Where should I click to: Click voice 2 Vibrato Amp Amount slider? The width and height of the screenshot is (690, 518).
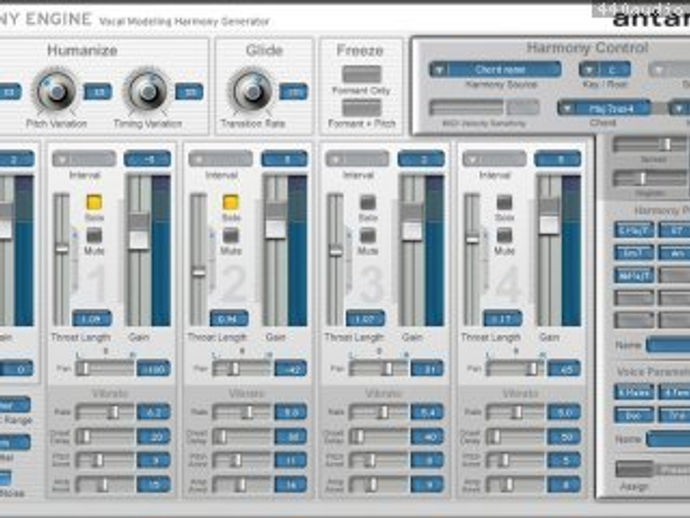coord(242,485)
